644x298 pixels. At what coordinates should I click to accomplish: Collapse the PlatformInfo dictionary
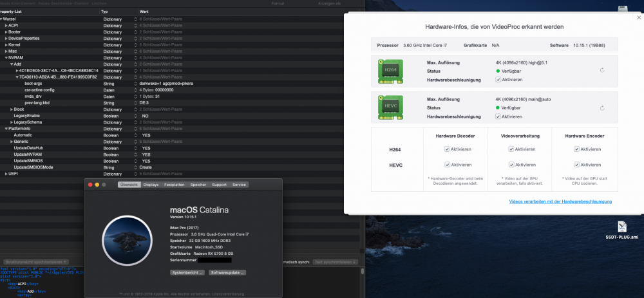[6, 129]
